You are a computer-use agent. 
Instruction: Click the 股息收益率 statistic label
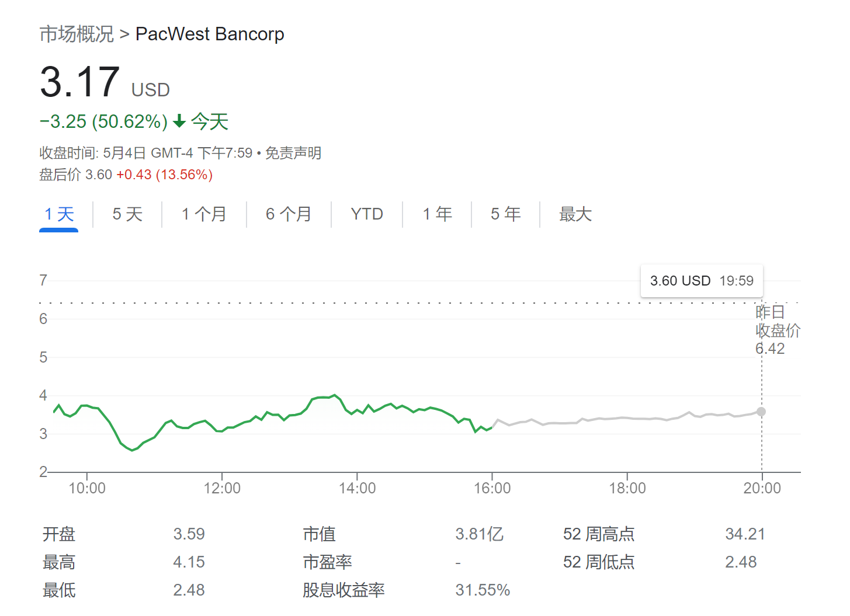tap(344, 590)
